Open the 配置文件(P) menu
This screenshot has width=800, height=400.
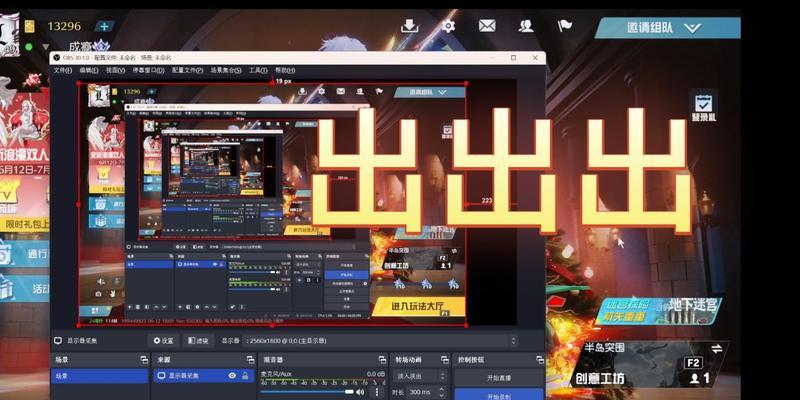click(187, 70)
